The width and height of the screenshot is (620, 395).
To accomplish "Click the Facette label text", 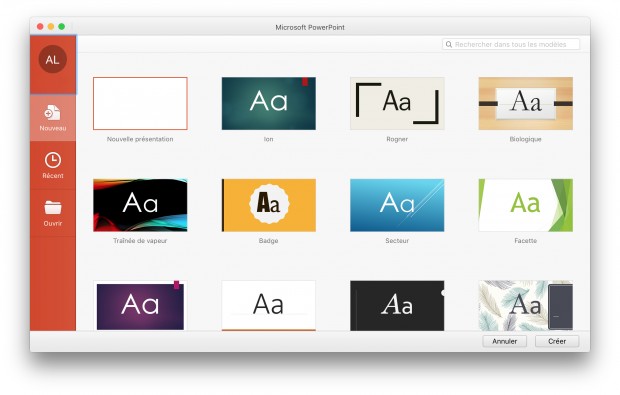I will point(525,240).
